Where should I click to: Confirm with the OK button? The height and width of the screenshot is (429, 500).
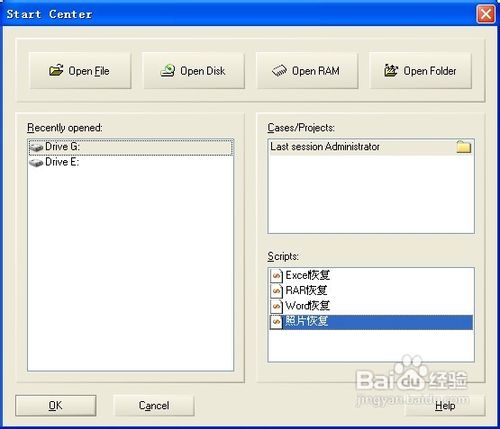[x=56, y=406]
